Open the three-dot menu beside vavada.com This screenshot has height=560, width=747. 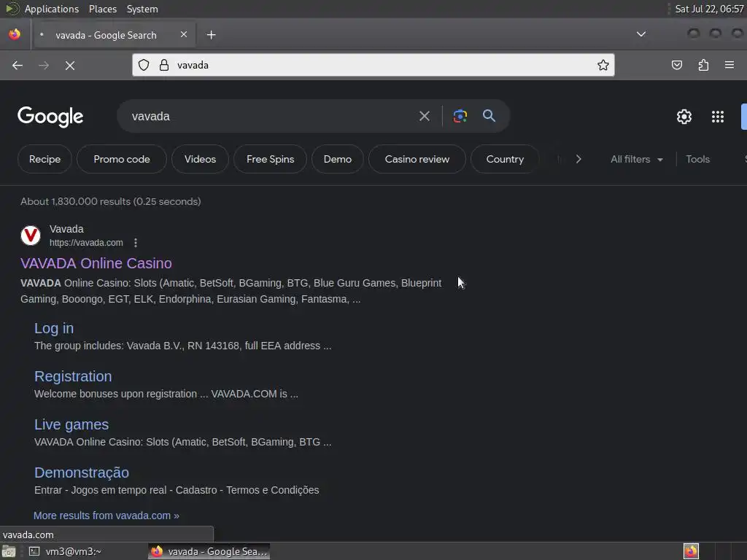pos(136,243)
